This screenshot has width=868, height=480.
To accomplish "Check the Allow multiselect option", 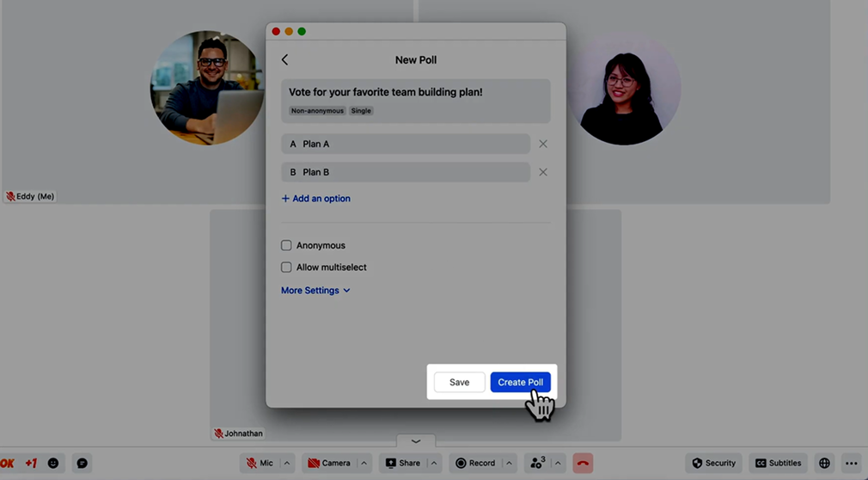I will pos(287,268).
